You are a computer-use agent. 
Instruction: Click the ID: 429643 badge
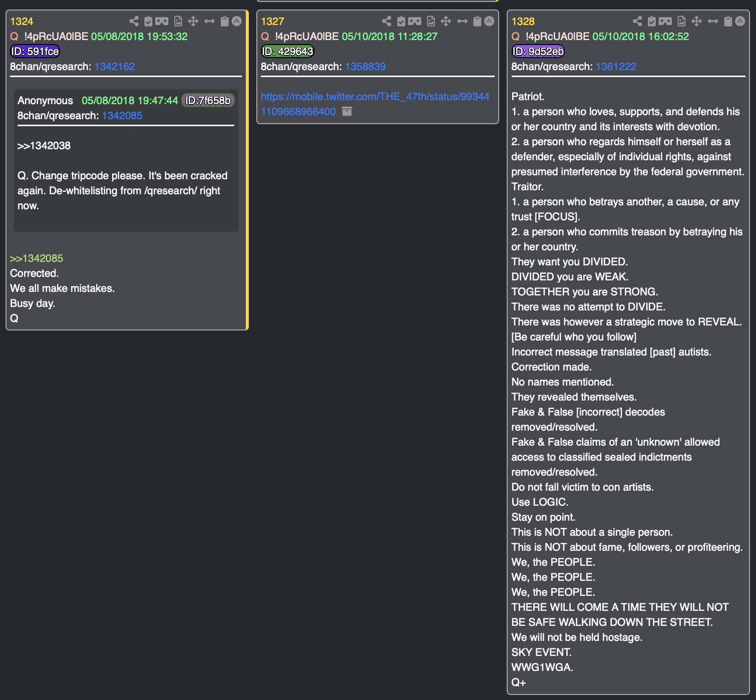point(288,51)
